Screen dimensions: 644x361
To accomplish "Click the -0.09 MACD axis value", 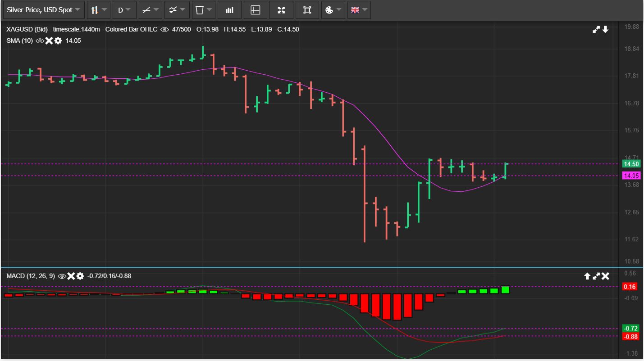I will tap(631, 298).
